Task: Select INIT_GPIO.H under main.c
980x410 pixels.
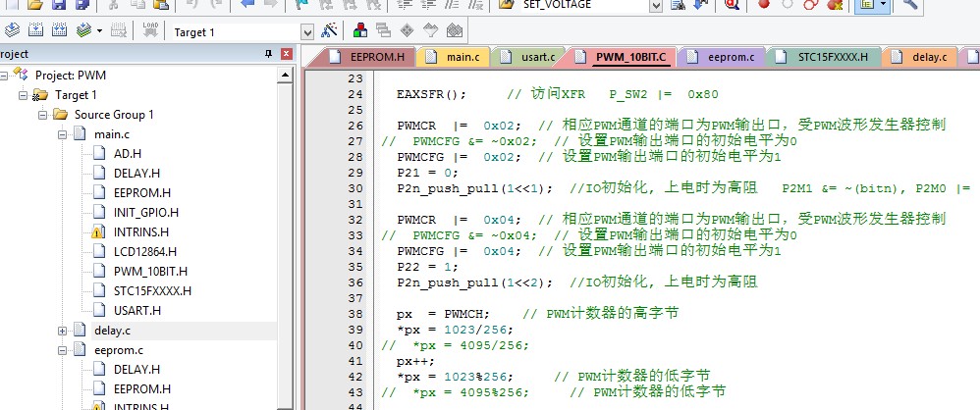Action: point(145,212)
